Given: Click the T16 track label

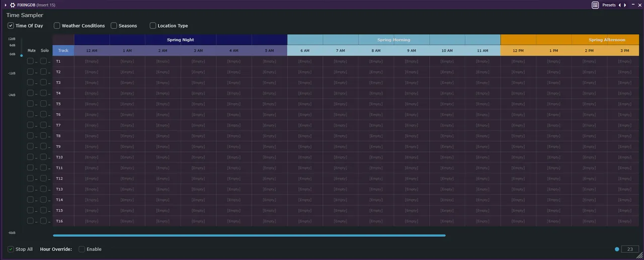Looking at the screenshot, I should click(59, 221).
